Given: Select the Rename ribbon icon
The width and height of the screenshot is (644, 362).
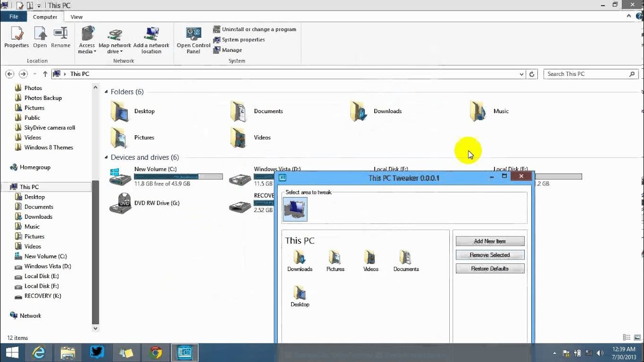Looking at the screenshot, I should point(60,38).
